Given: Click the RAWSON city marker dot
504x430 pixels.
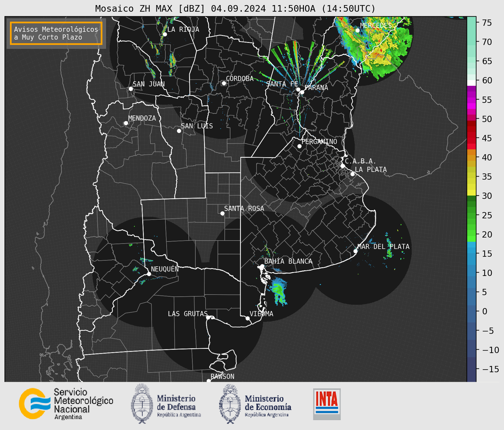Looking at the screenshot, I should 209,381.
